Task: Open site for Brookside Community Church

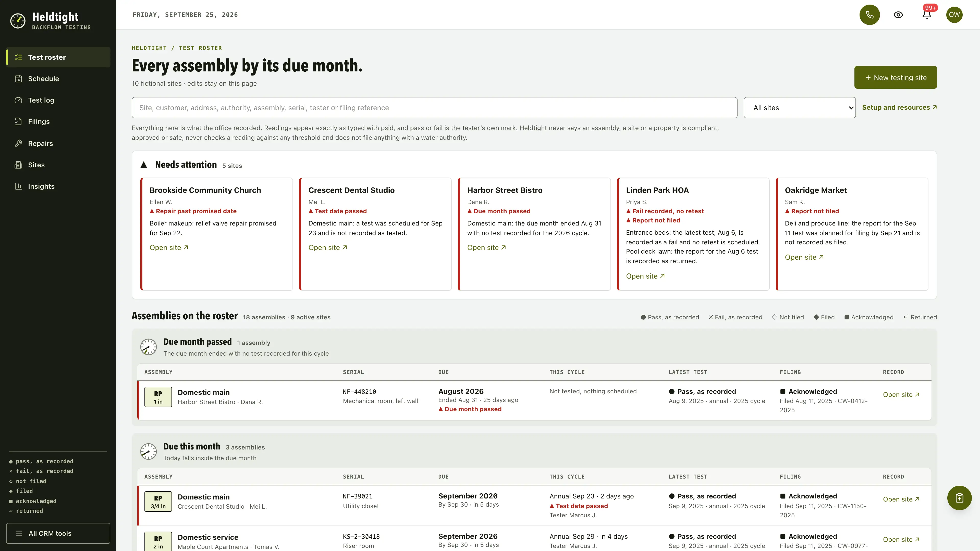Action: pos(168,247)
